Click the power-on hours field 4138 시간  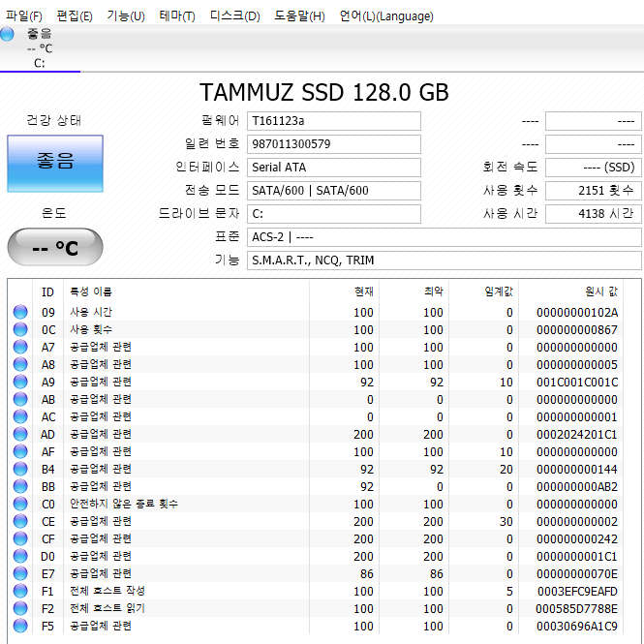coord(594,214)
